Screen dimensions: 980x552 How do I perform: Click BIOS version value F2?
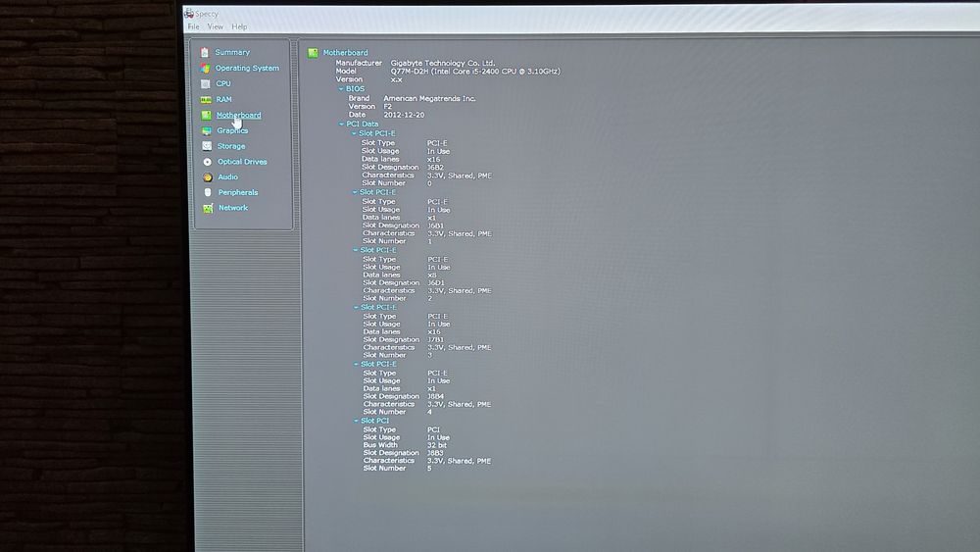387,107
